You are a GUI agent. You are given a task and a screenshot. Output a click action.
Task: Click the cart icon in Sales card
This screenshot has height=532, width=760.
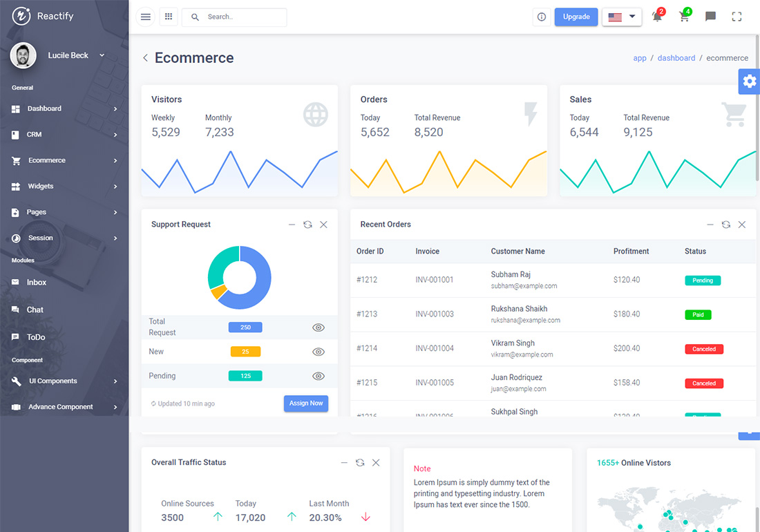[734, 115]
